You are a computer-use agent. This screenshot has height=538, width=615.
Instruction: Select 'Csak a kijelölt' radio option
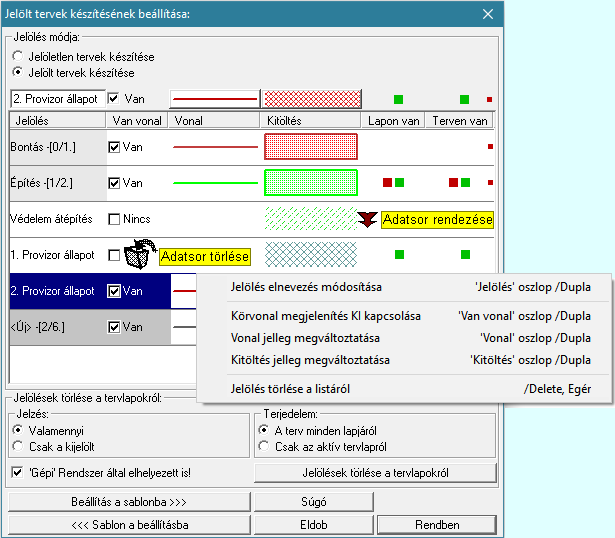pos(19,445)
